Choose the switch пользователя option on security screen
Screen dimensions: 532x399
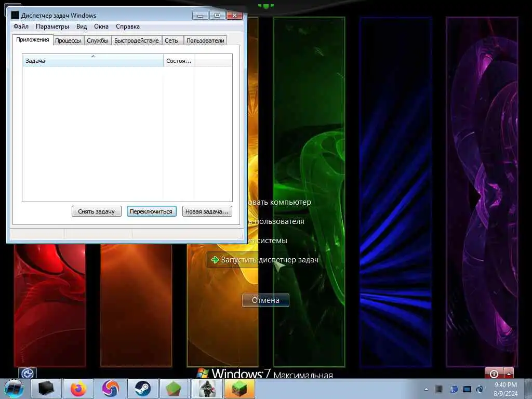(x=276, y=221)
